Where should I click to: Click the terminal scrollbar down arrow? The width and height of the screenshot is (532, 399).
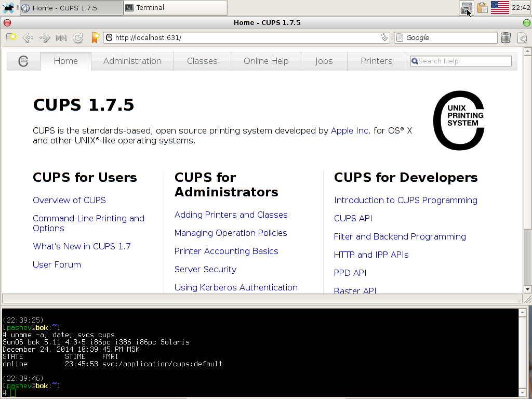[523, 393]
